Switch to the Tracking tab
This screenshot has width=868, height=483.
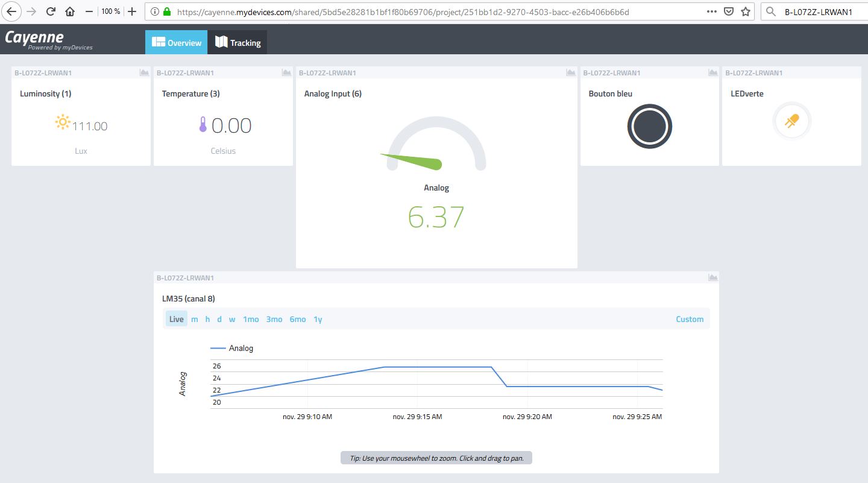point(238,43)
